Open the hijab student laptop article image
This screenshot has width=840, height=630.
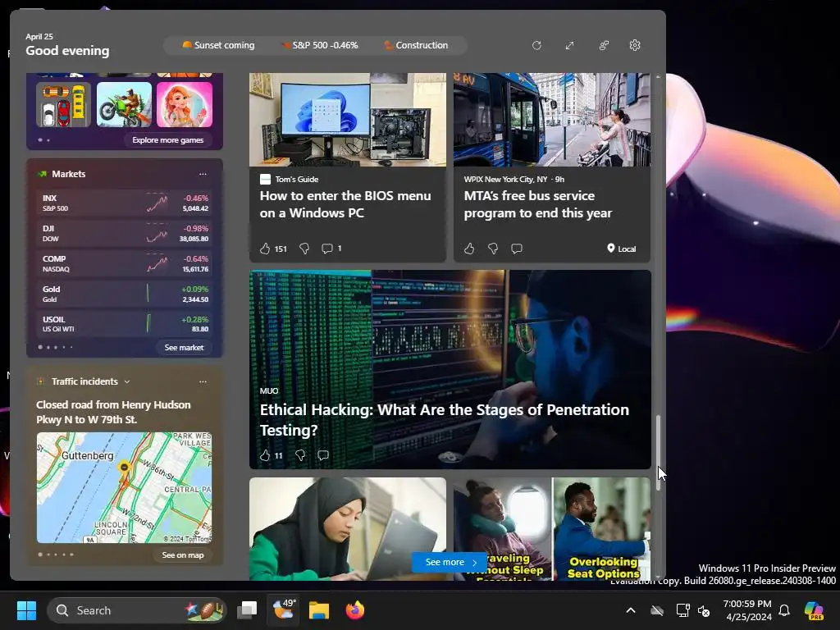pyautogui.click(x=348, y=529)
